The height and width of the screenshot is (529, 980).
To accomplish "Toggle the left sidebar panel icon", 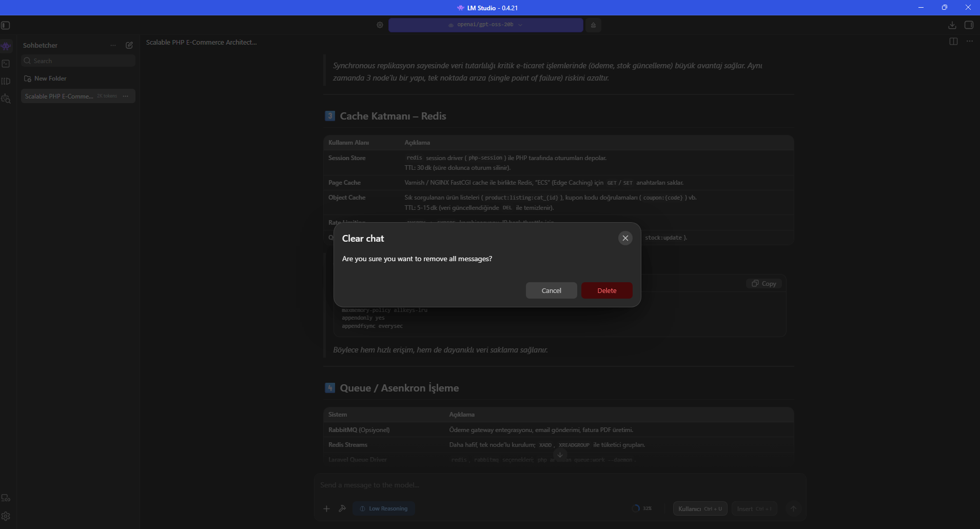I will coord(6,25).
